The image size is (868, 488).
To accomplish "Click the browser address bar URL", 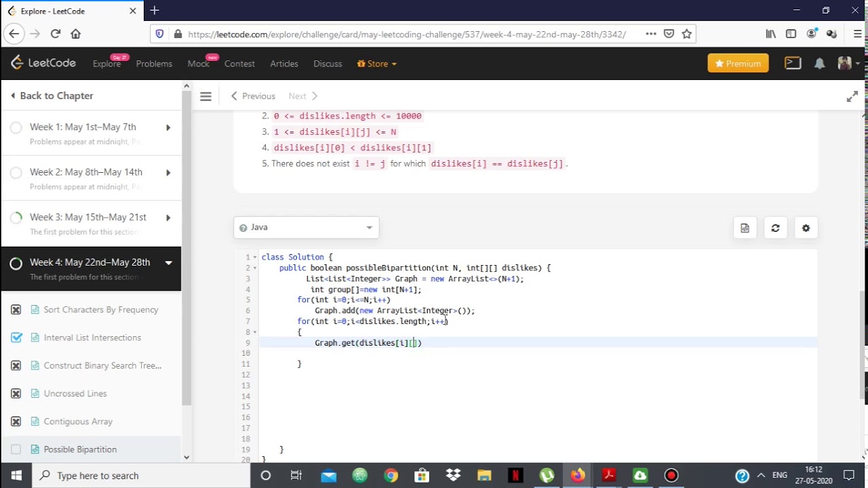I will click(407, 34).
